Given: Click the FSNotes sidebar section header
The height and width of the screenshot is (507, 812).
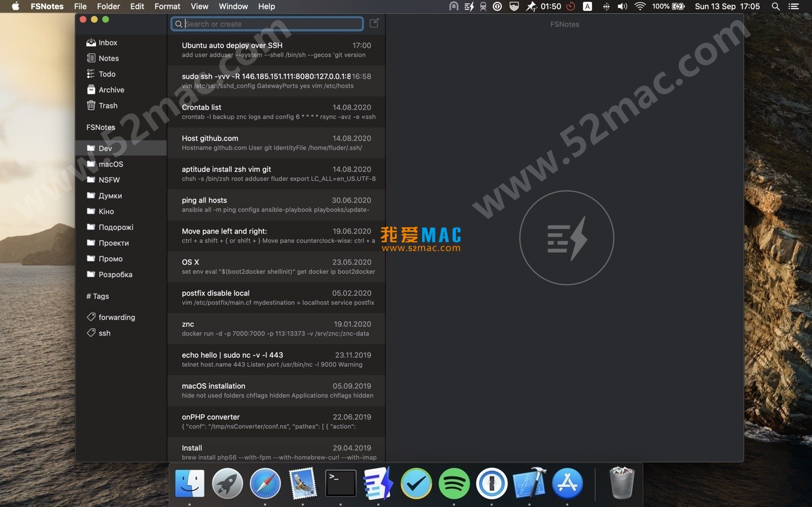Looking at the screenshot, I should pos(101,127).
